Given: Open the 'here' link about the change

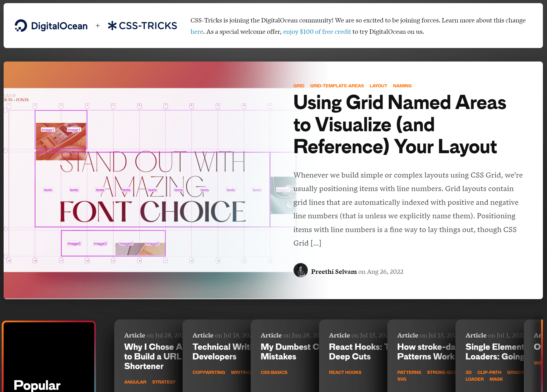Looking at the screenshot, I should tap(196, 31).
